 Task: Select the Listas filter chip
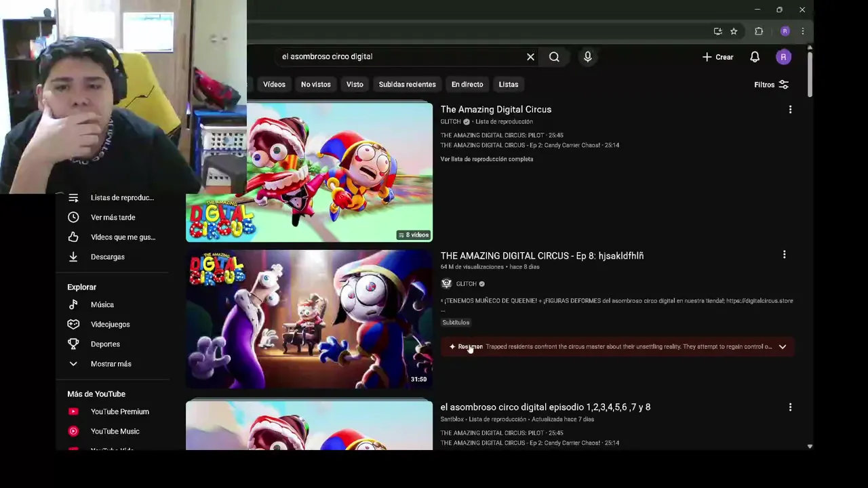[508, 85]
